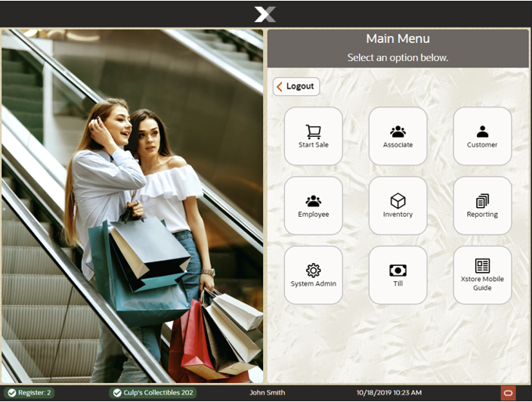Screen dimensions: 532x402
Task: Click the red Oracle icon in status bar
Action: tap(508, 393)
